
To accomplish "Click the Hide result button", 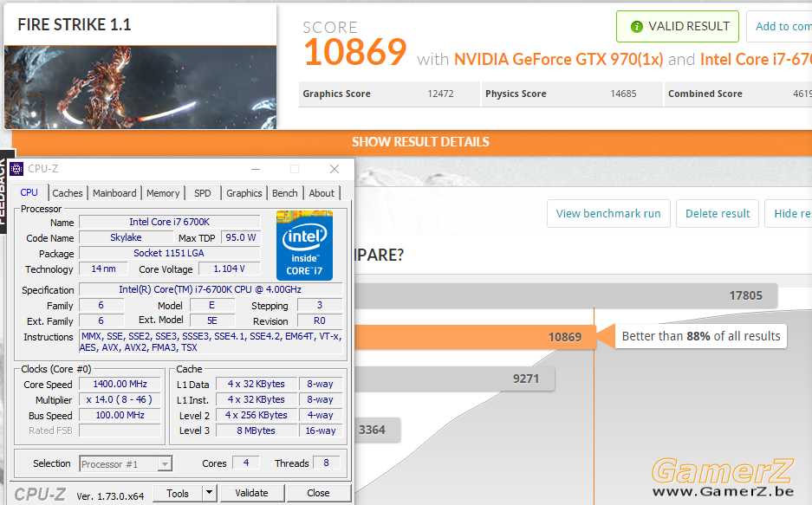I will click(x=789, y=214).
